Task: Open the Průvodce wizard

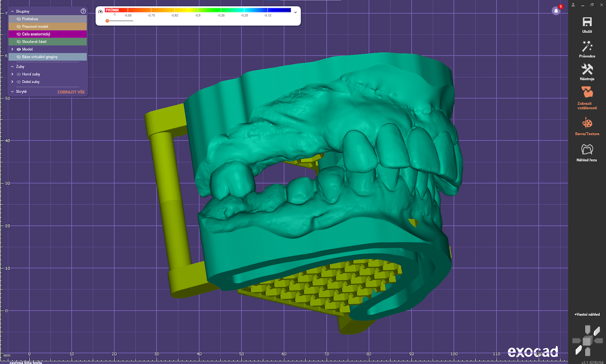Action: coord(587,46)
